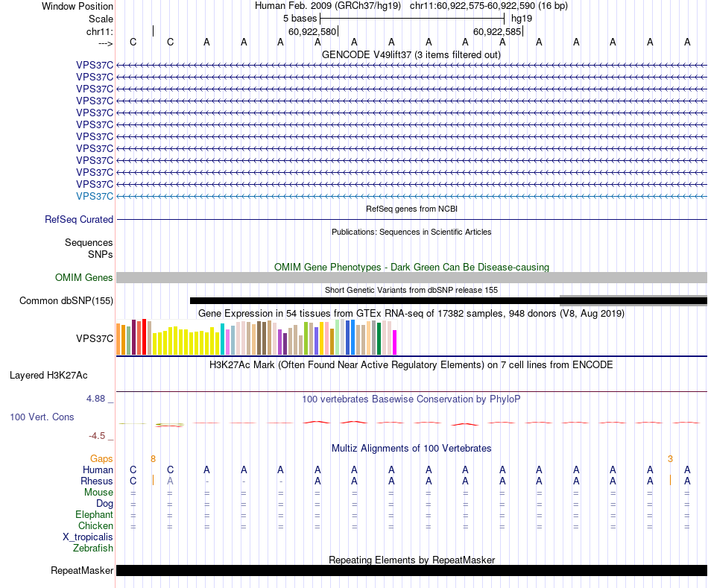Viewport: 708px width, 588px height.
Task: Select the Elephant alignment row label
Action: coord(95,515)
